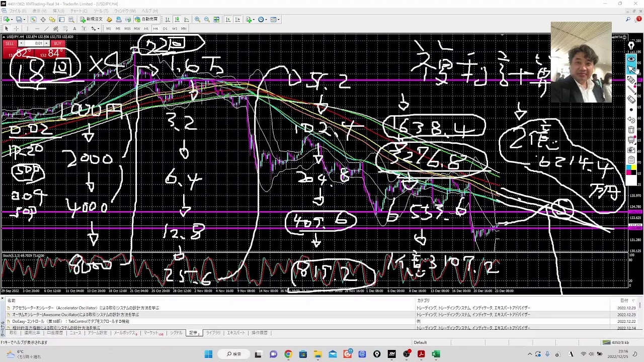Undo last drawing with overlay arrow
Image resolution: width=644 pixels, height=362 pixels.
631,120
